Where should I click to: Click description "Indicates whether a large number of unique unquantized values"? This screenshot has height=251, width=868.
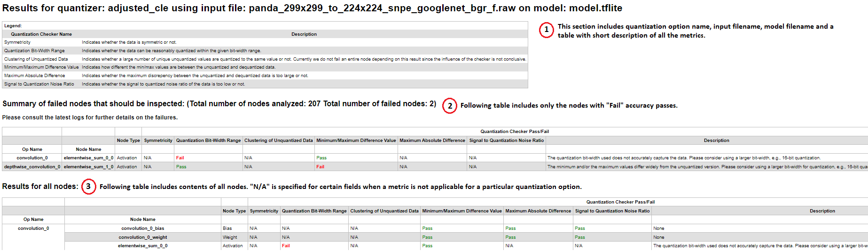tap(304, 59)
